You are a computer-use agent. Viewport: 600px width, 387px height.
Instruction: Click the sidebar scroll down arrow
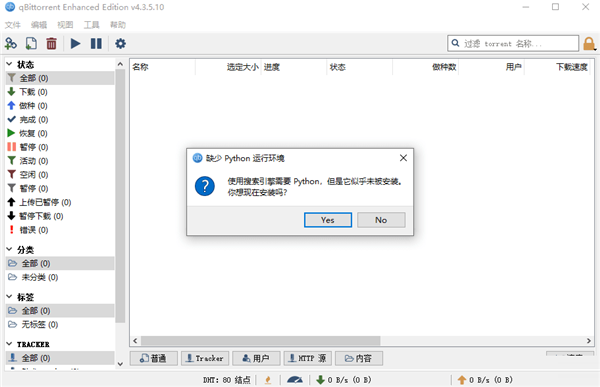pyautogui.click(x=120, y=364)
